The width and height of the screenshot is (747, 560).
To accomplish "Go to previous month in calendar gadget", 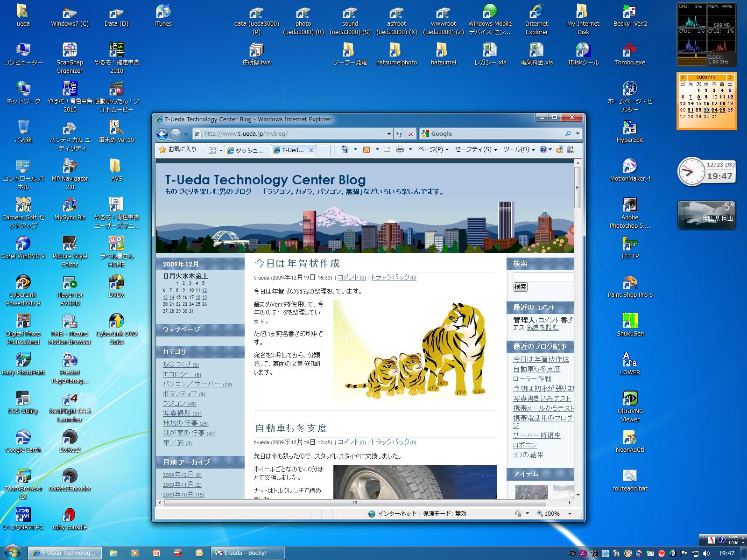I will tap(683, 77).
